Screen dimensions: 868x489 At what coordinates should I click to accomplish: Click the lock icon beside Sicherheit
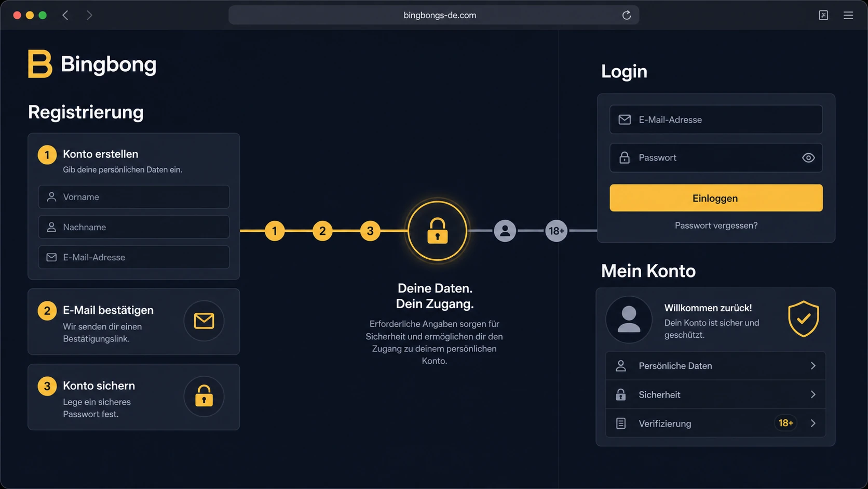(x=621, y=394)
